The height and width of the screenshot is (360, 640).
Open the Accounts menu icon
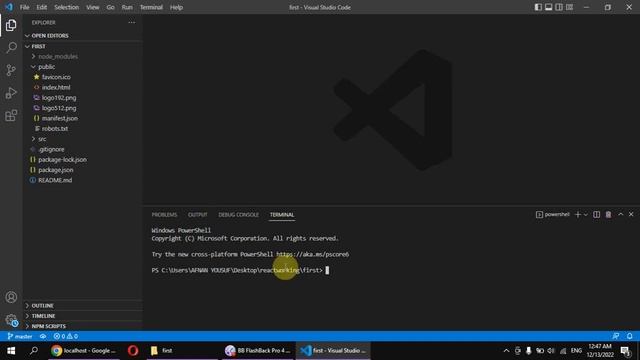pyautogui.click(x=11, y=297)
